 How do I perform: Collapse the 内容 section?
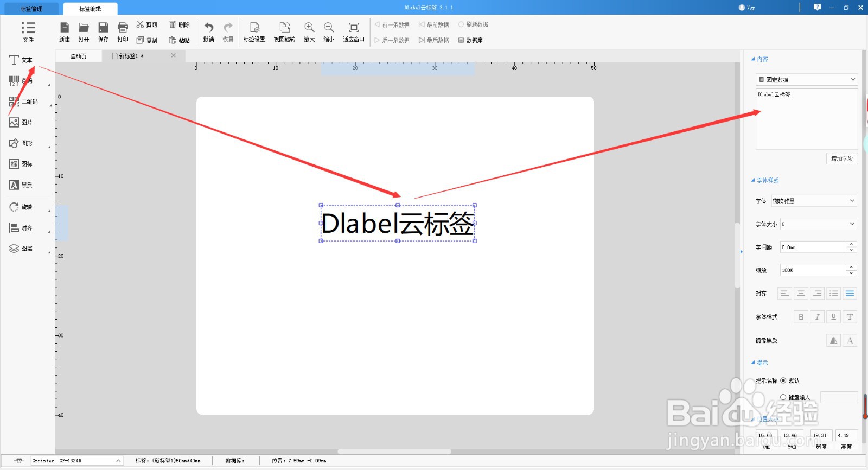coord(753,59)
